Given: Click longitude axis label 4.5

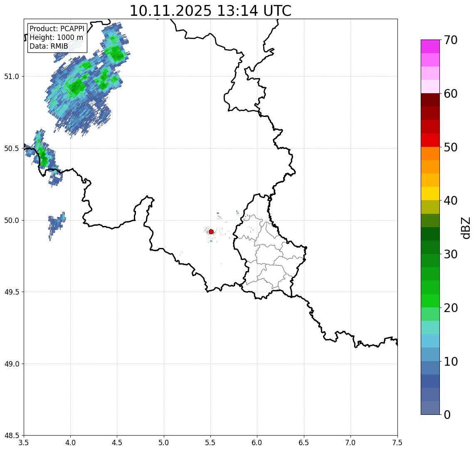Looking at the screenshot, I should click(117, 443).
